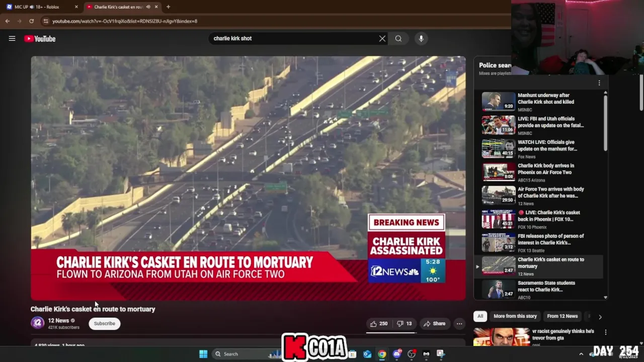Start voice search with microphone

tap(421, 38)
